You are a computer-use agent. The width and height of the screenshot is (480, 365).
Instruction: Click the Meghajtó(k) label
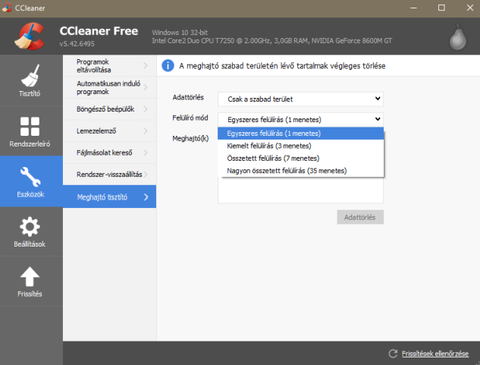[191, 138]
